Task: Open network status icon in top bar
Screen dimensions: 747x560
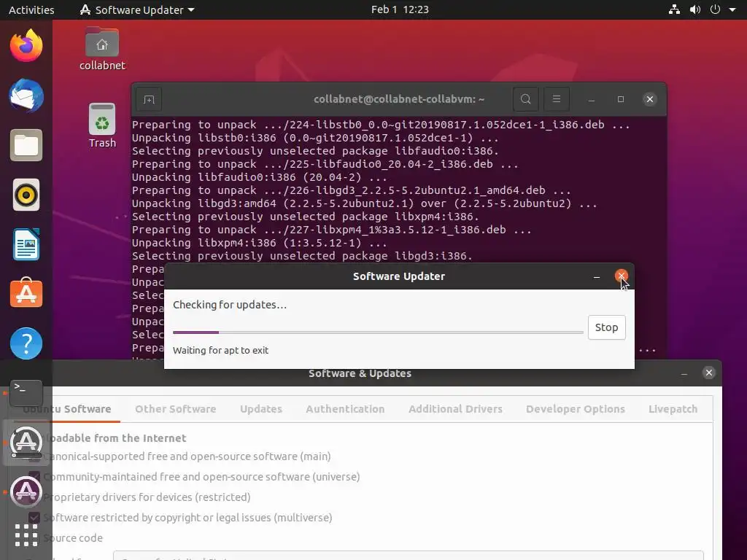Action: [x=674, y=9]
